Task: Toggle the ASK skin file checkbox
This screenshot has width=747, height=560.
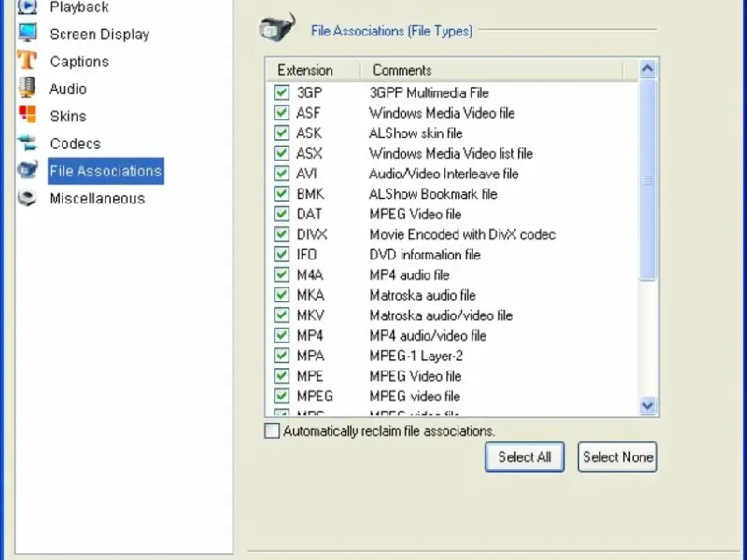Action: [282, 133]
